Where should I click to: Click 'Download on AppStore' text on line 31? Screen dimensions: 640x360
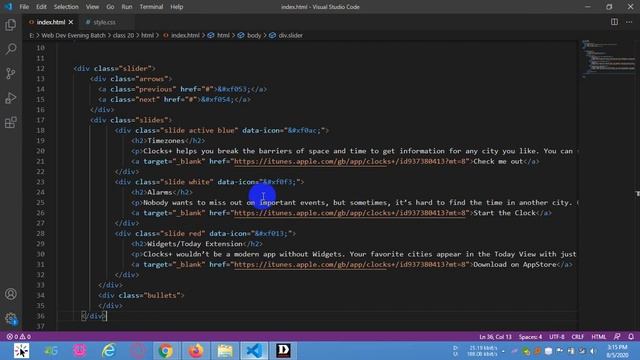515,264
